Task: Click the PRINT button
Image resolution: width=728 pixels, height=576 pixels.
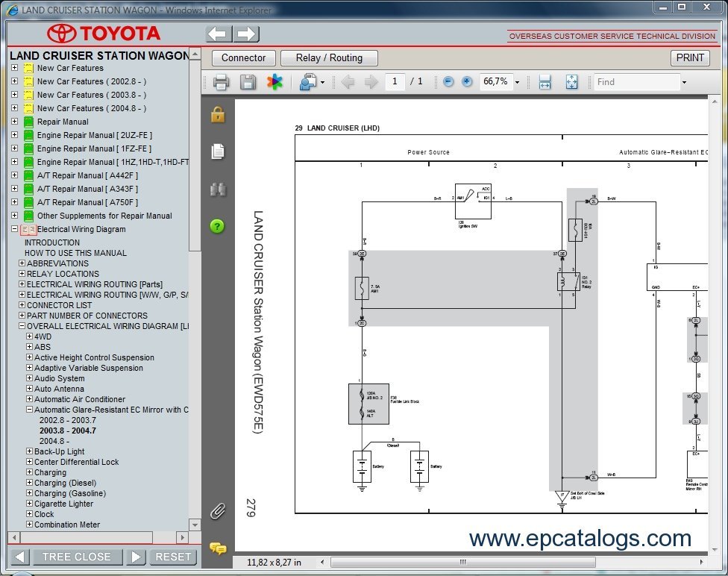Action: [x=690, y=57]
